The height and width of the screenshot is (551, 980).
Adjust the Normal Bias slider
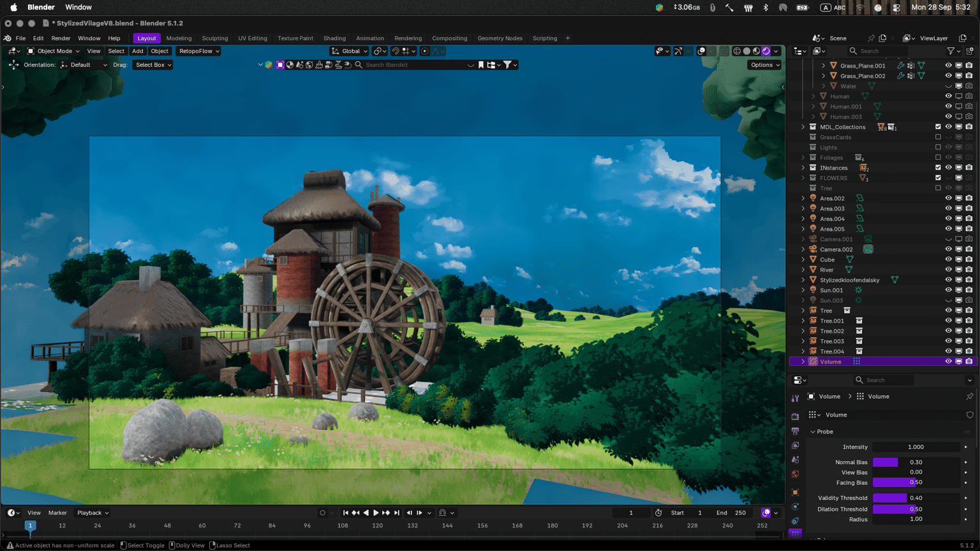(916, 462)
